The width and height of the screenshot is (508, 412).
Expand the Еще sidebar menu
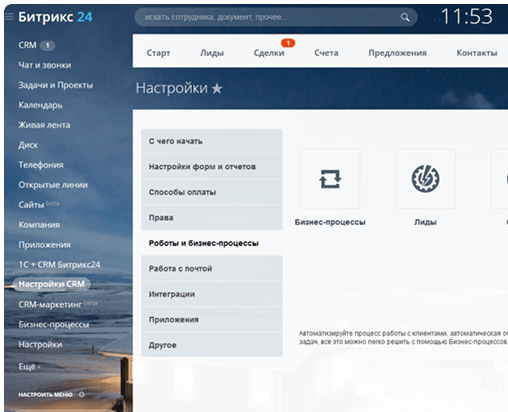pyautogui.click(x=29, y=367)
